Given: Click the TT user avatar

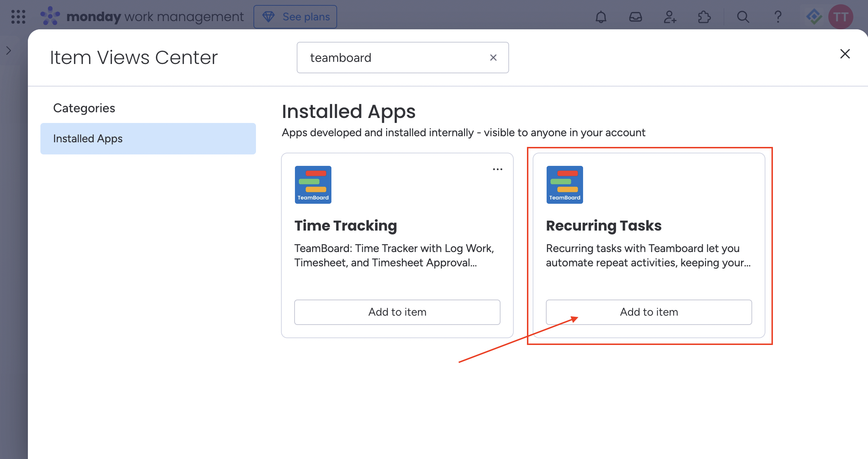Looking at the screenshot, I should pyautogui.click(x=840, y=17).
